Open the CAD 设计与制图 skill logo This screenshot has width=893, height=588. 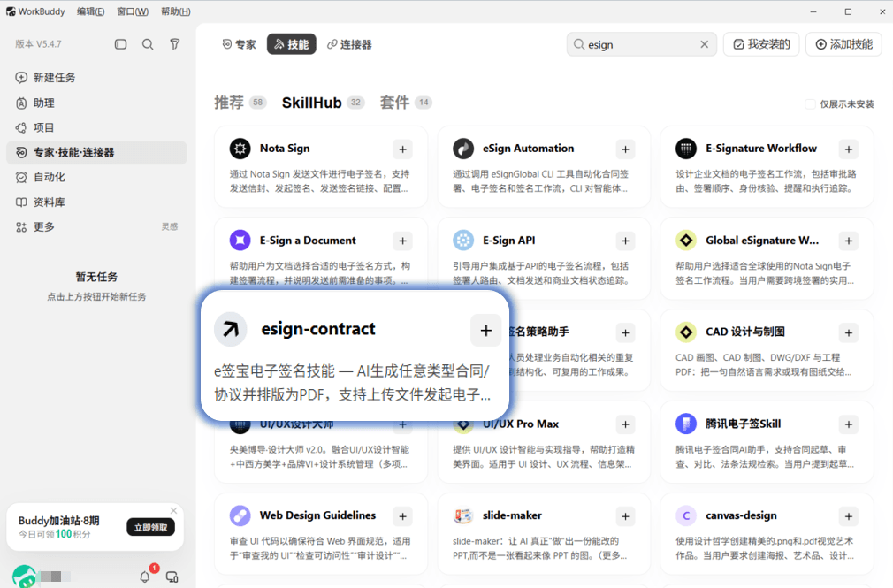(x=686, y=332)
